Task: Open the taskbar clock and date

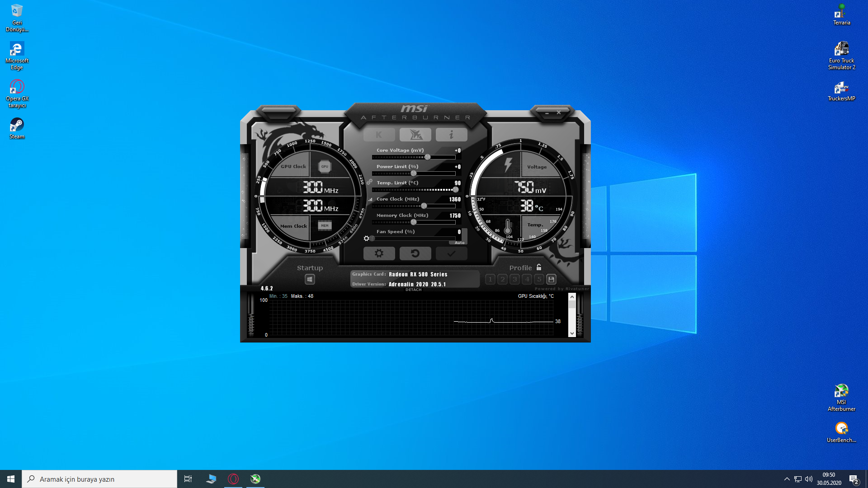Action: coord(829,479)
